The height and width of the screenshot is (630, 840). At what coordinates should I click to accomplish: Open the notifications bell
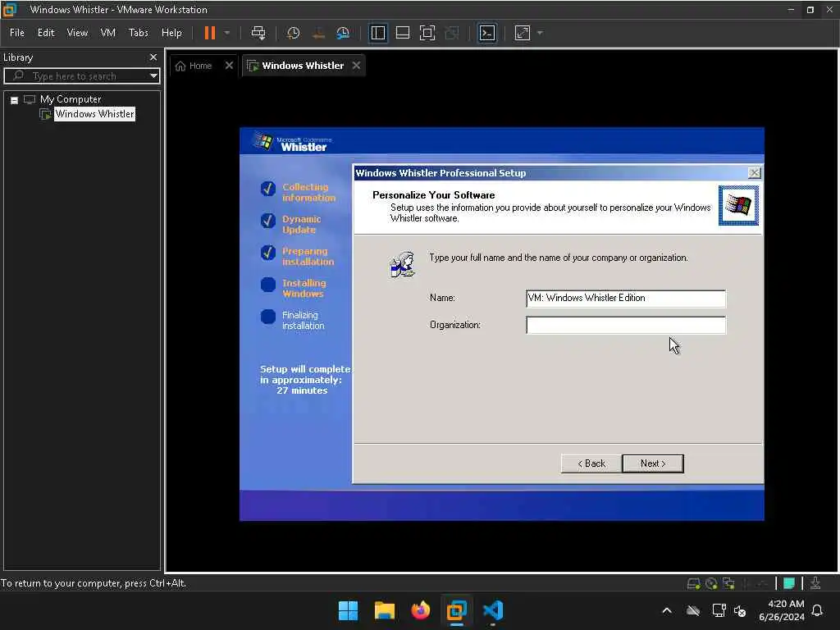pos(818,610)
